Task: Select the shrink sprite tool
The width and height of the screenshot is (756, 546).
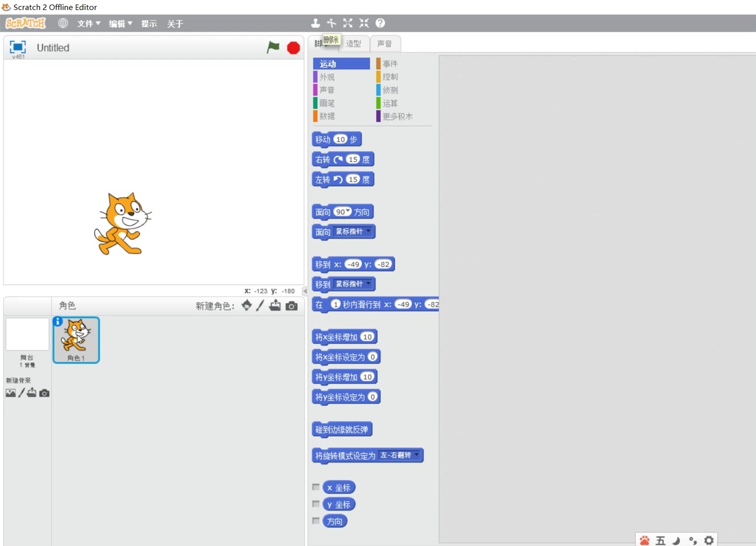Action: click(364, 23)
